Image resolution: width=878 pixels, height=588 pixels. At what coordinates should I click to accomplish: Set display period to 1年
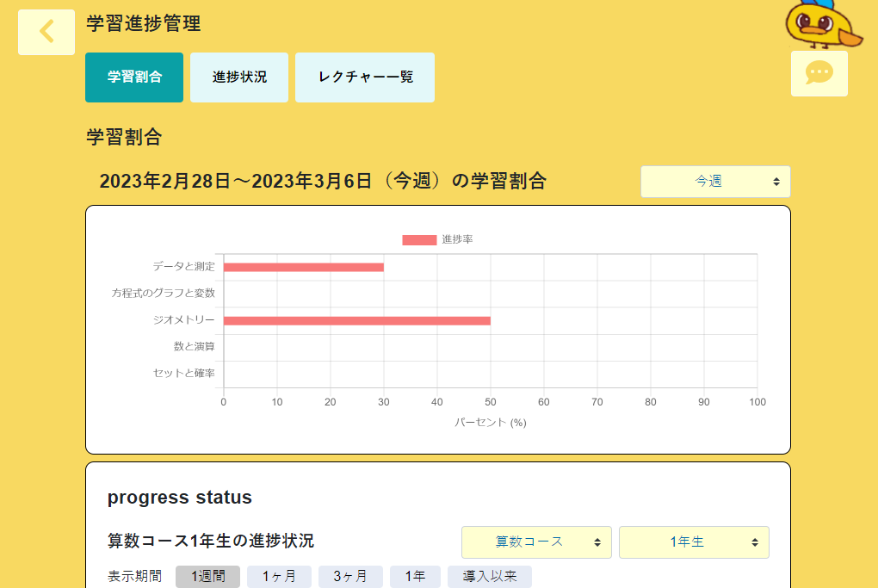coord(415,577)
